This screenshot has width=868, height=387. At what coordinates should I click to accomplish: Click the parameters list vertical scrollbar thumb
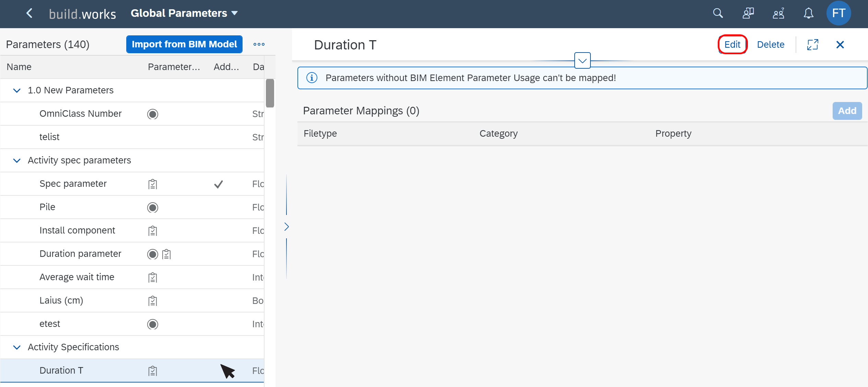click(270, 93)
